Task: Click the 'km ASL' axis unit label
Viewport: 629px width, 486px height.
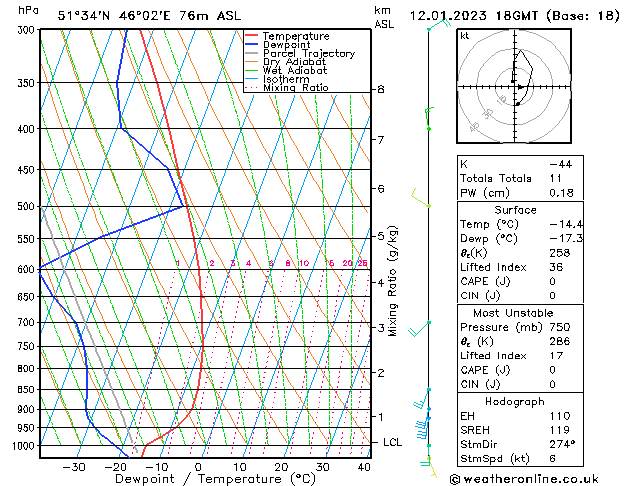Action: [x=384, y=17]
